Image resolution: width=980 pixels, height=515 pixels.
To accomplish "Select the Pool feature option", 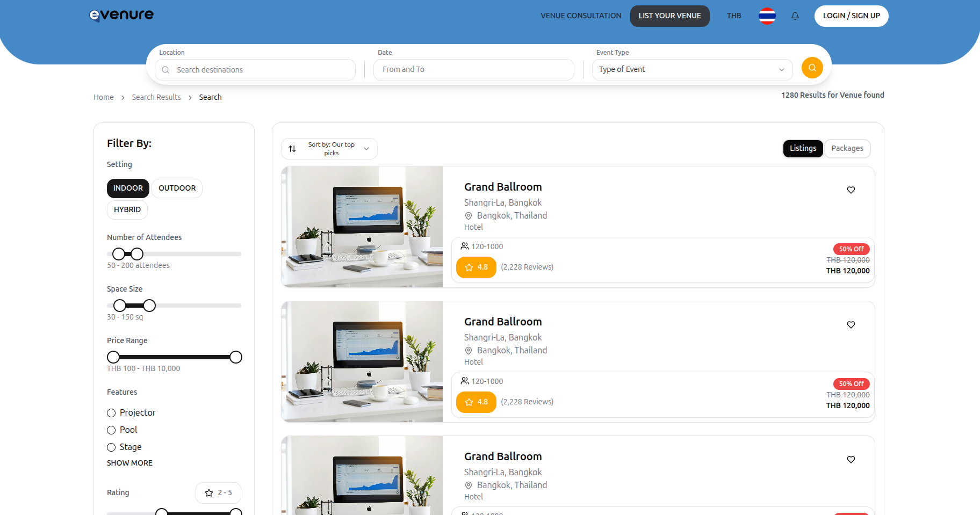I will pos(111,430).
